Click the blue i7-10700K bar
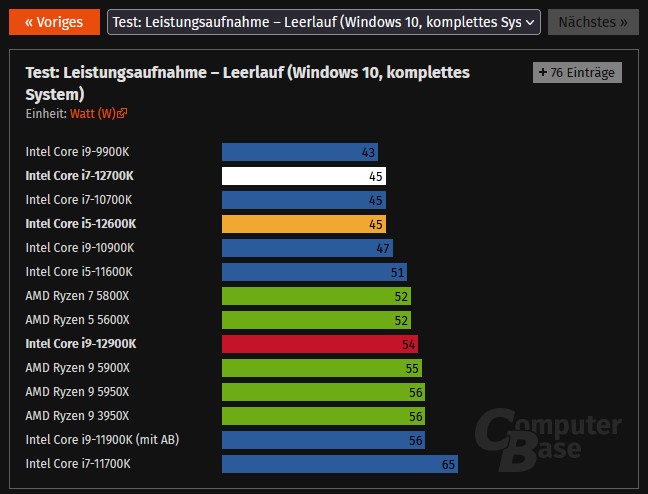The width and height of the screenshot is (648, 494). tap(304, 200)
